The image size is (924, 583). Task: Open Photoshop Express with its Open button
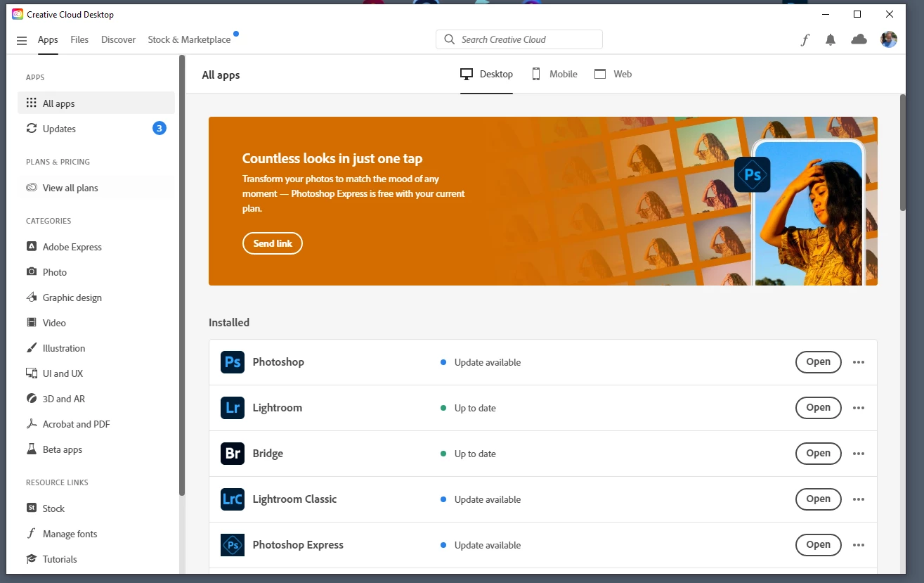(818, 545)
